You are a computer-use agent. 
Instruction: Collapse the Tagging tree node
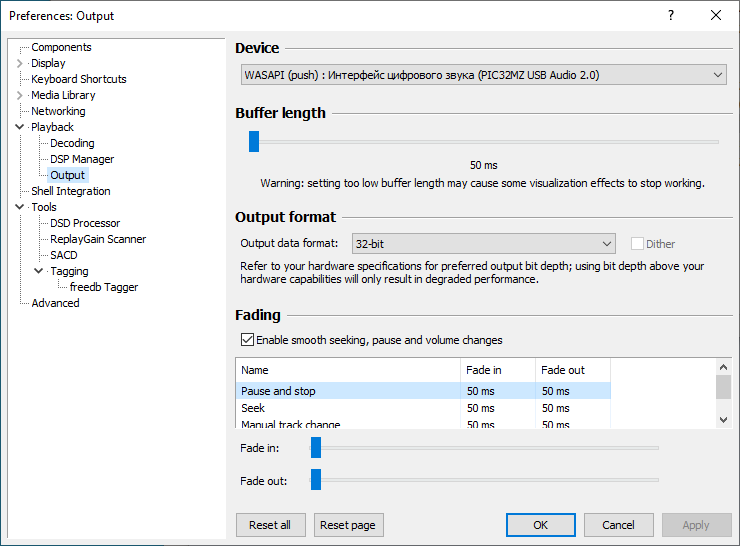click(x=39, y=271)
